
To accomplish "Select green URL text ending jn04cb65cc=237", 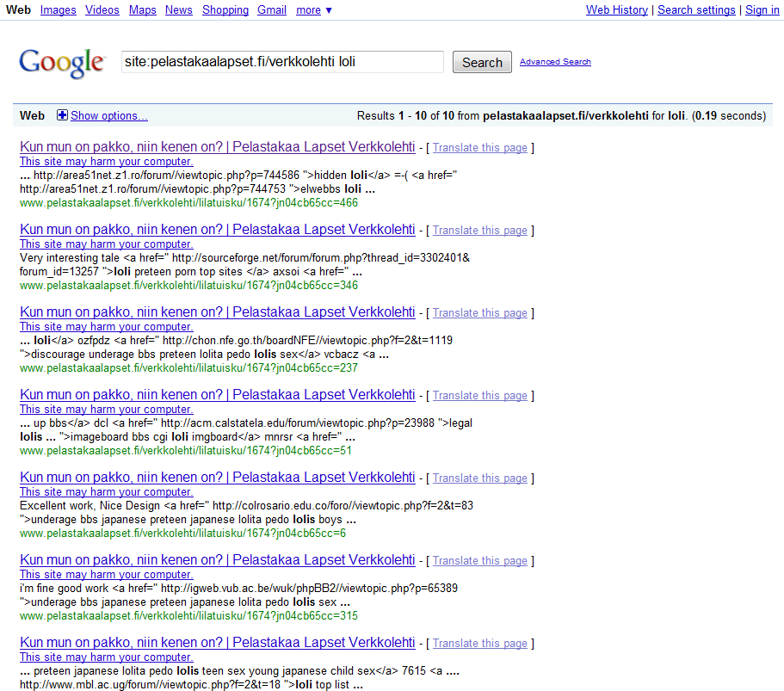I will tap(189, 368).
